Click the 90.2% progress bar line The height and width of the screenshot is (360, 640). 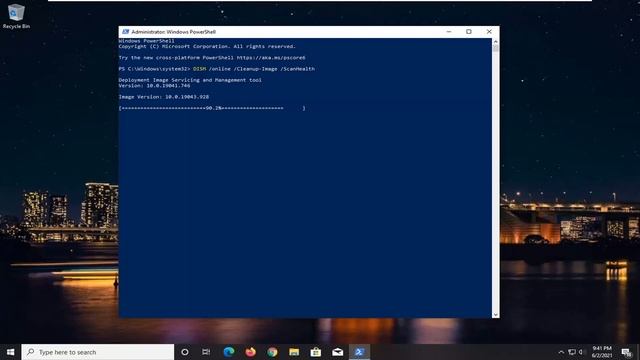pyautogui.click(x=212, y=108)
